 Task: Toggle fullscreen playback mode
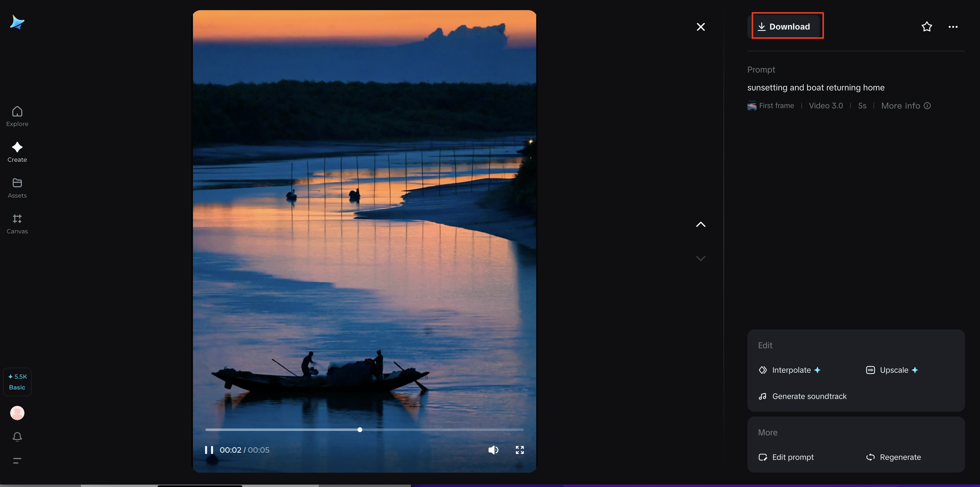point(520,450)
